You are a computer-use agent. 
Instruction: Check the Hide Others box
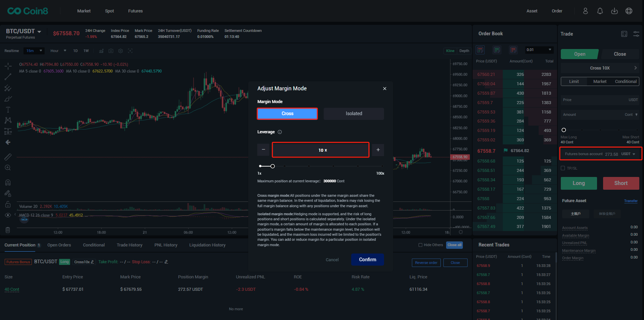(420, 245)
